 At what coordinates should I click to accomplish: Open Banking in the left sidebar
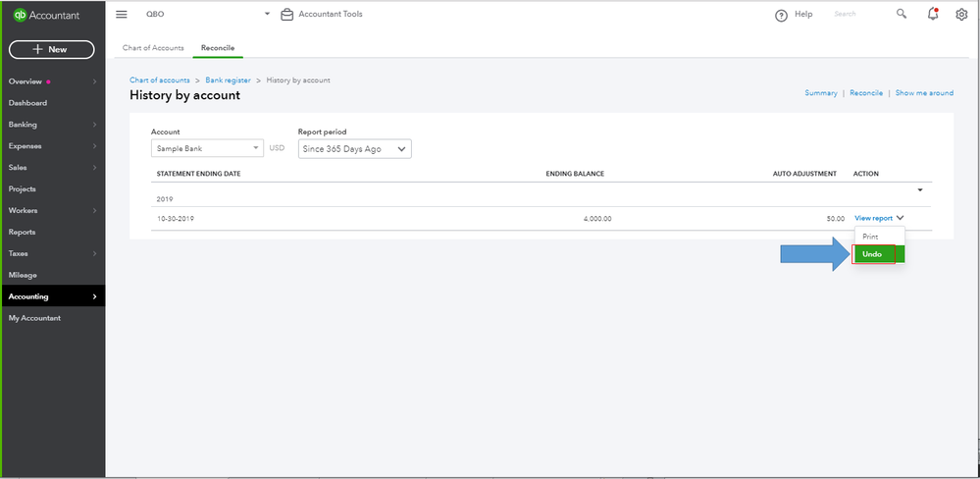click(x=24, y=125)
